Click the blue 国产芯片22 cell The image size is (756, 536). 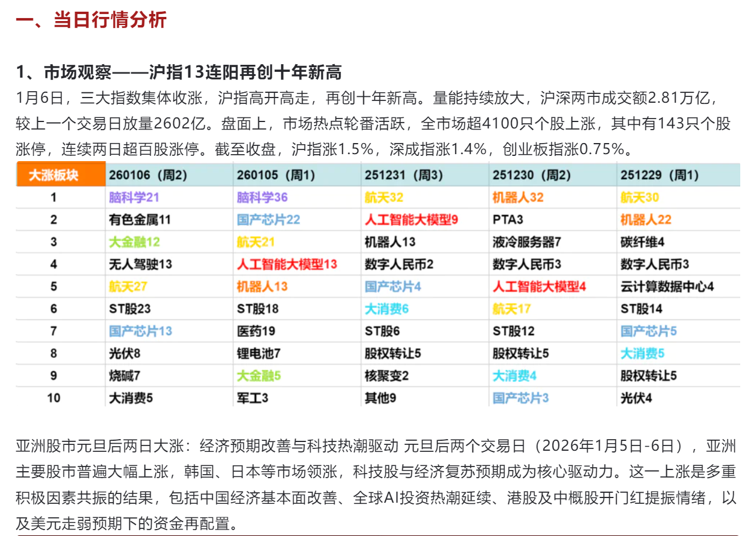268,220
